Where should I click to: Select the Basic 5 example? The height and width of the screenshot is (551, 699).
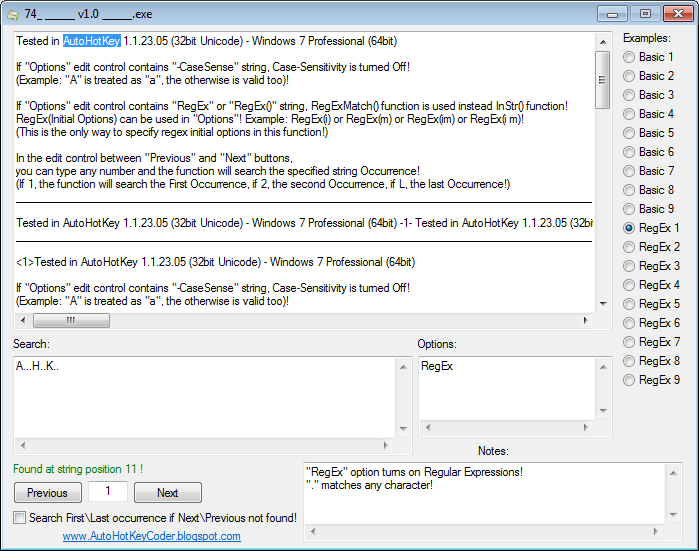[648, 133]
